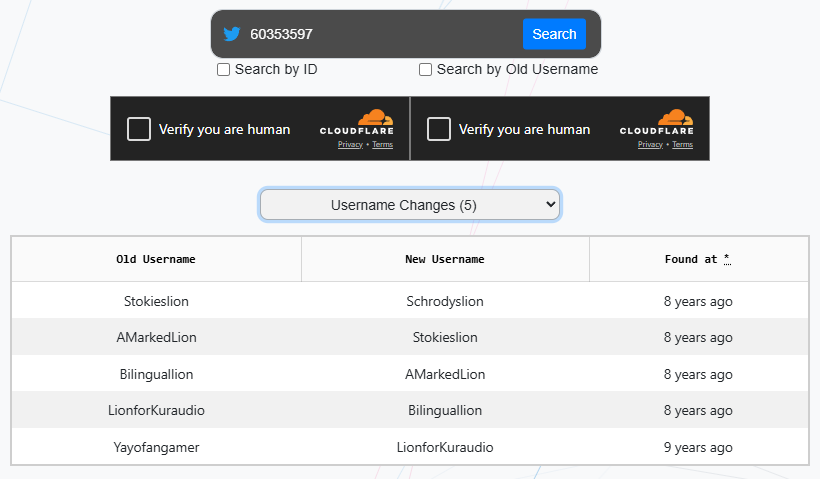
Task: Select new username LionforKuraudio in last row
Action: click(x=445, y=448)
